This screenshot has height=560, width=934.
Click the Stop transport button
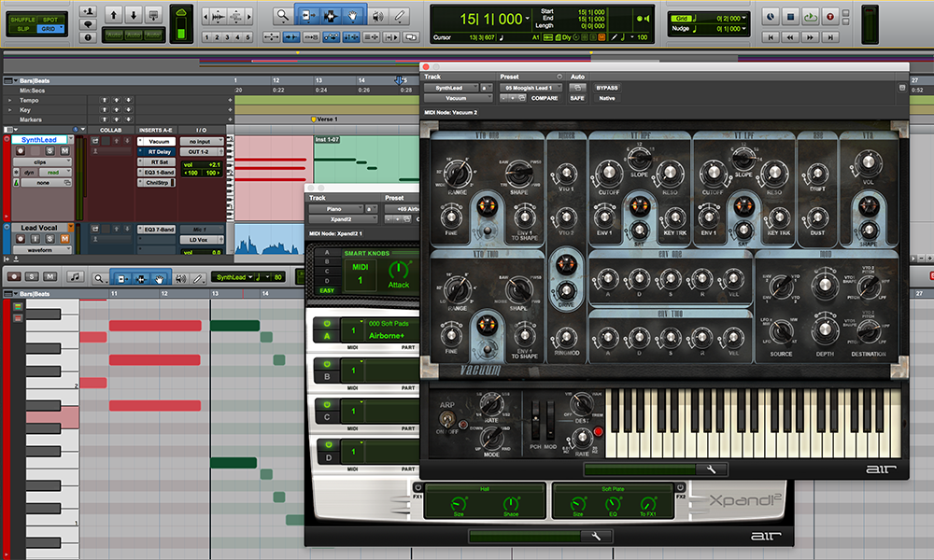pos(790,17)
